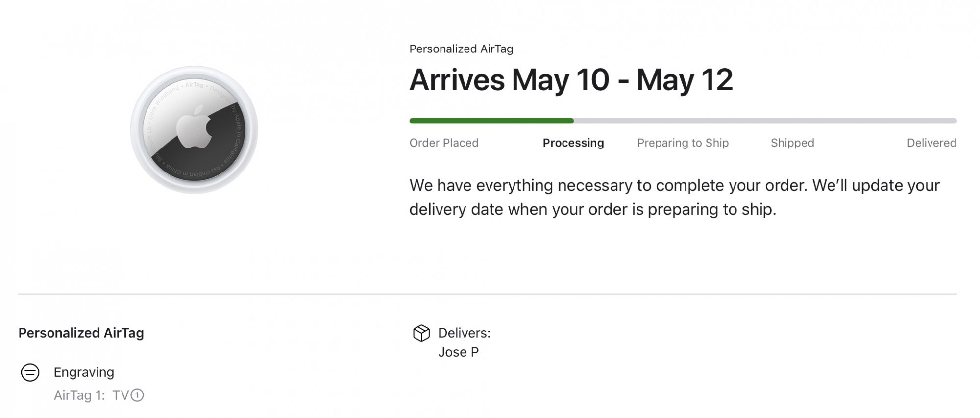980x418 pixels.
Task: Select the Processing step label
Action: click(573, 143)
